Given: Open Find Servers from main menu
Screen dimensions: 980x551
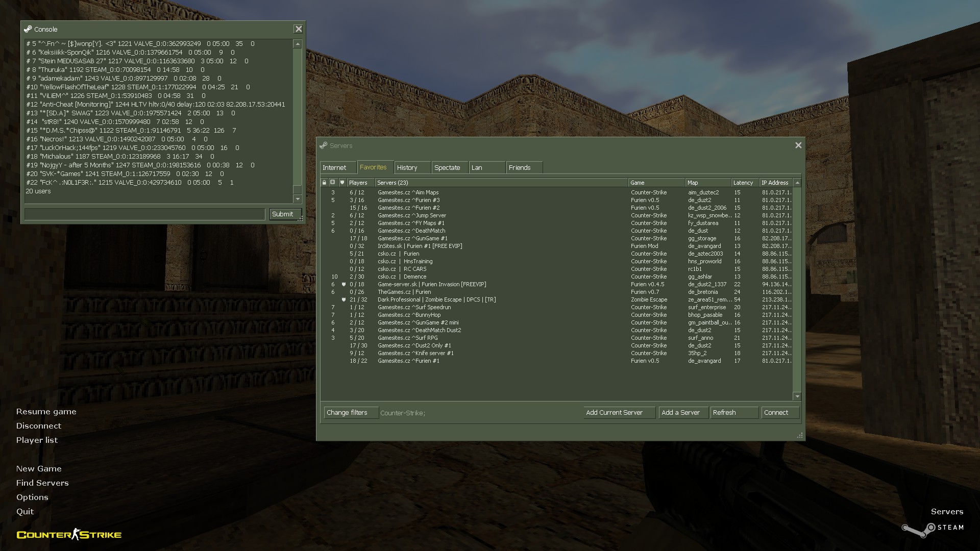Looking at the screenshot, I should tap(42, 483).
